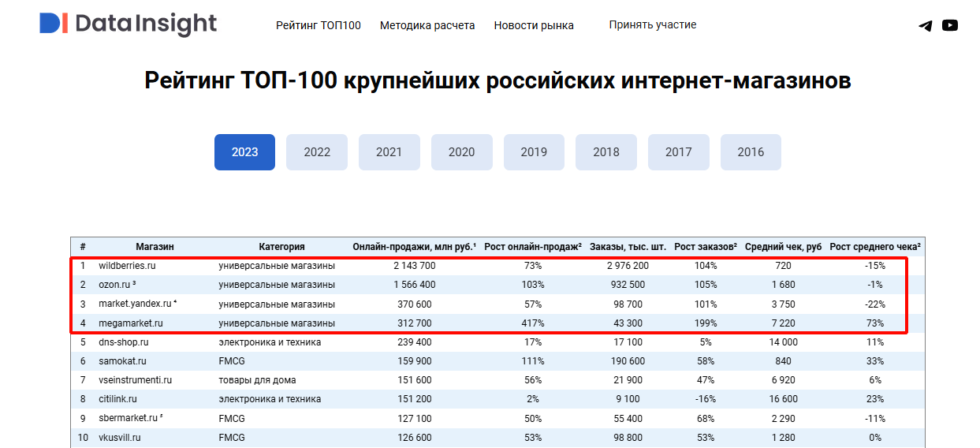Click товары для дома category cell
This screenshot has width=980, height=448.
(x=258, y=380)
